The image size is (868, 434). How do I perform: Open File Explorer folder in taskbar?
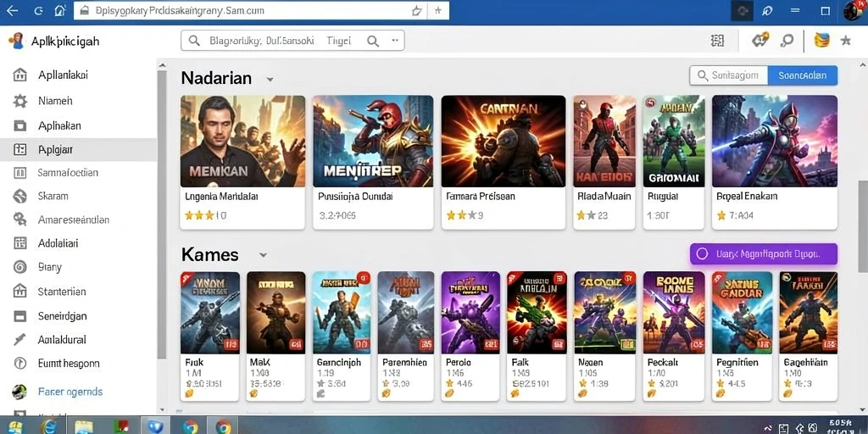pyautogui.click(x=84, y=426)
